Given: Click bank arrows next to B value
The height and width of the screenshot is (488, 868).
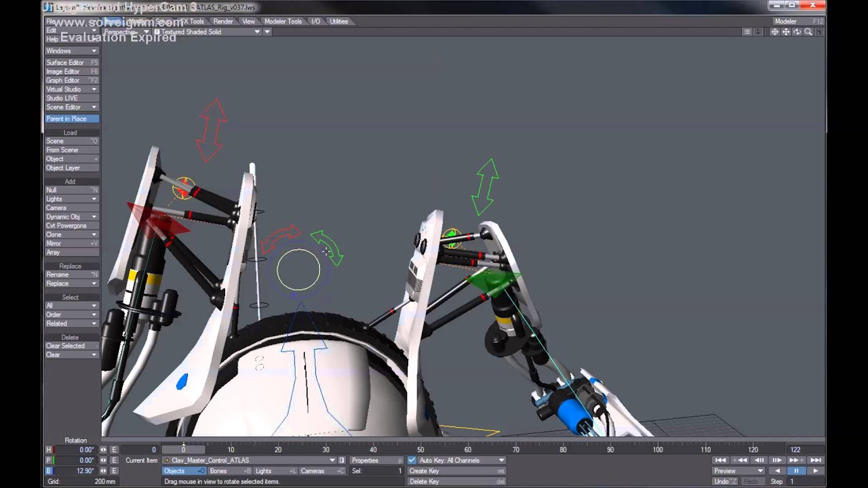Looking at the screenshot, I should pyautogui.click(x=104, y=471).
